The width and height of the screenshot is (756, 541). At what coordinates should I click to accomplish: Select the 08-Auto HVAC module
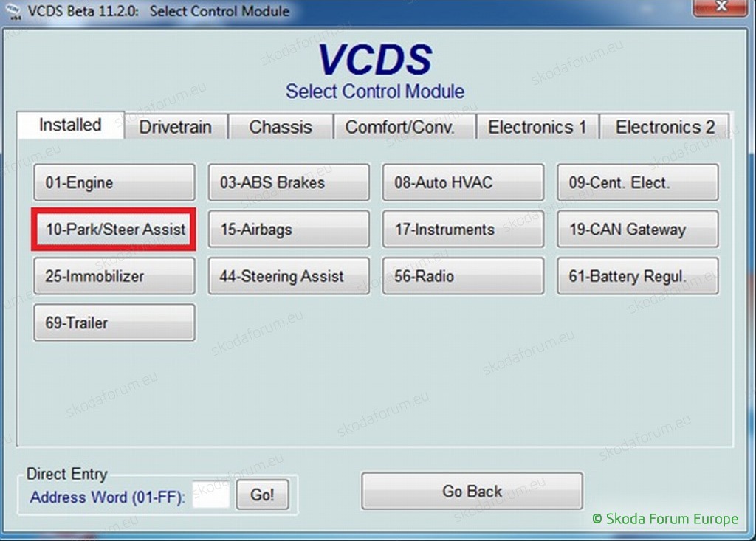[464, 182]
